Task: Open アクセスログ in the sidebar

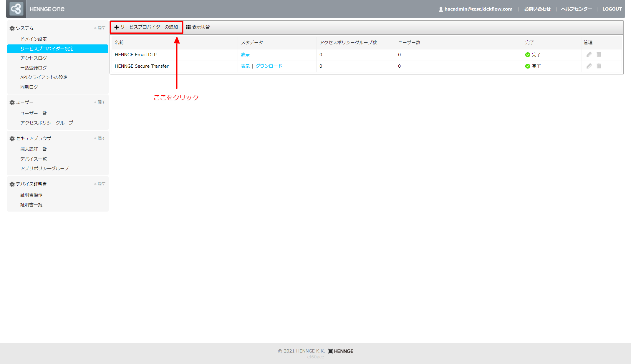Action: 34,58
